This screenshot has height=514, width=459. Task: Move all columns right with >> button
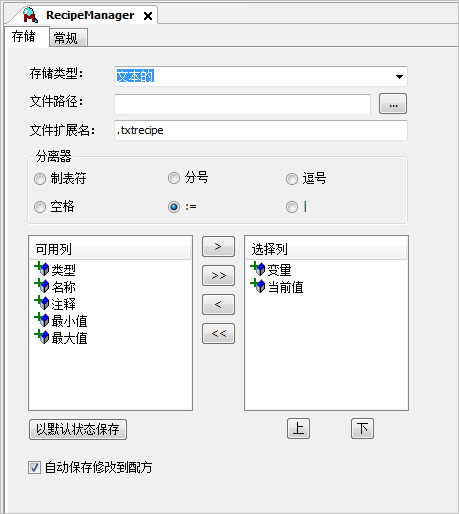(218, 276)
